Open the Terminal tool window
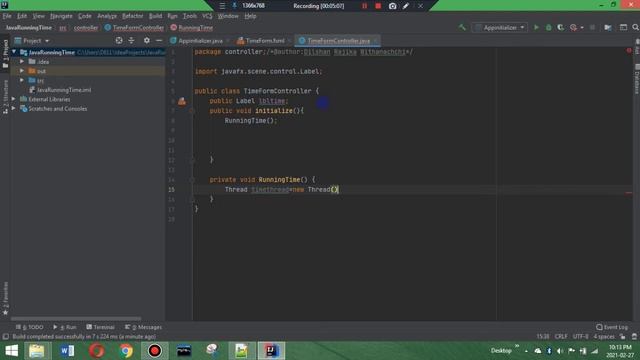 [x=100, y=327]
